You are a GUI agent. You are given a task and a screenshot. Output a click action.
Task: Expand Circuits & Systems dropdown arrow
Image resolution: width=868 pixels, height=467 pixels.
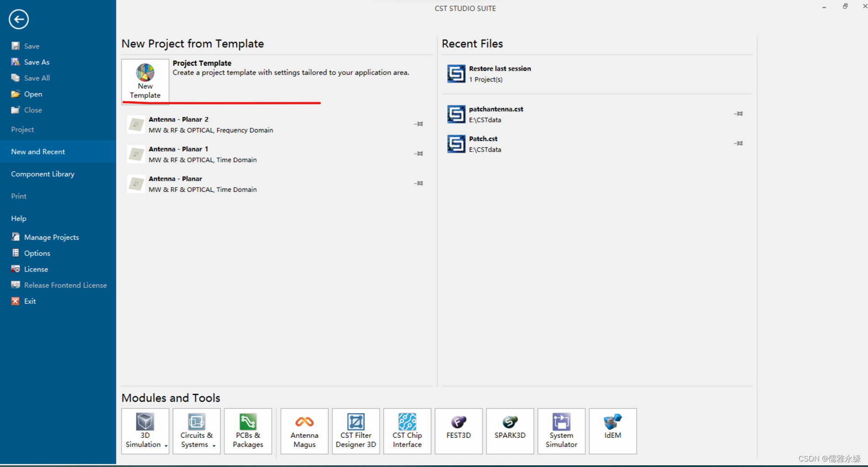pyautogui.click(x=214, y=446)
